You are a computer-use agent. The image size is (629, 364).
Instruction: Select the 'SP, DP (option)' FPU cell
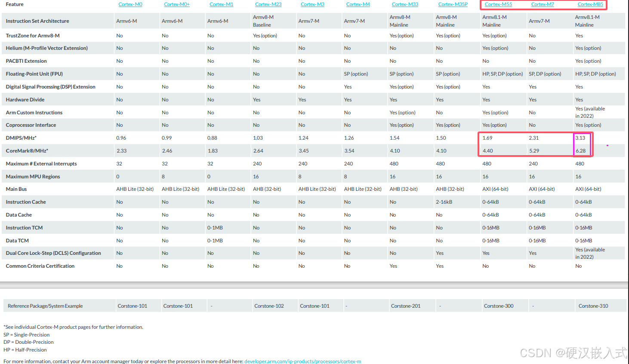(545, 74)
